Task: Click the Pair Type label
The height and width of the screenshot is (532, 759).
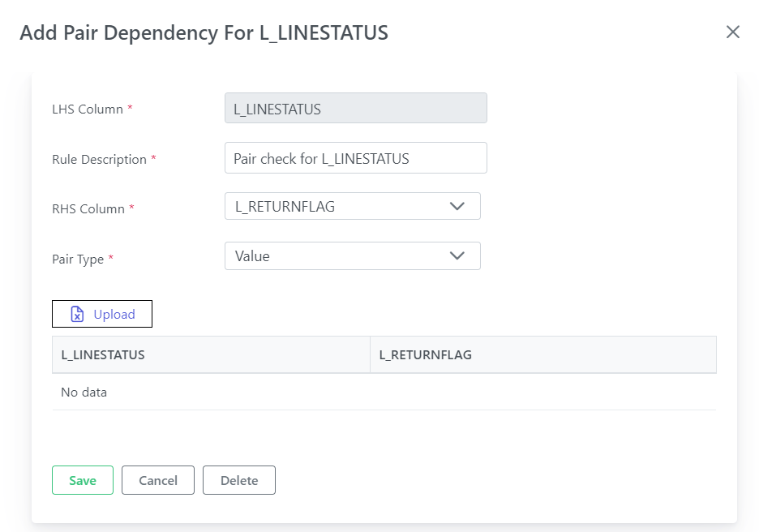Action: coord(78,260)
